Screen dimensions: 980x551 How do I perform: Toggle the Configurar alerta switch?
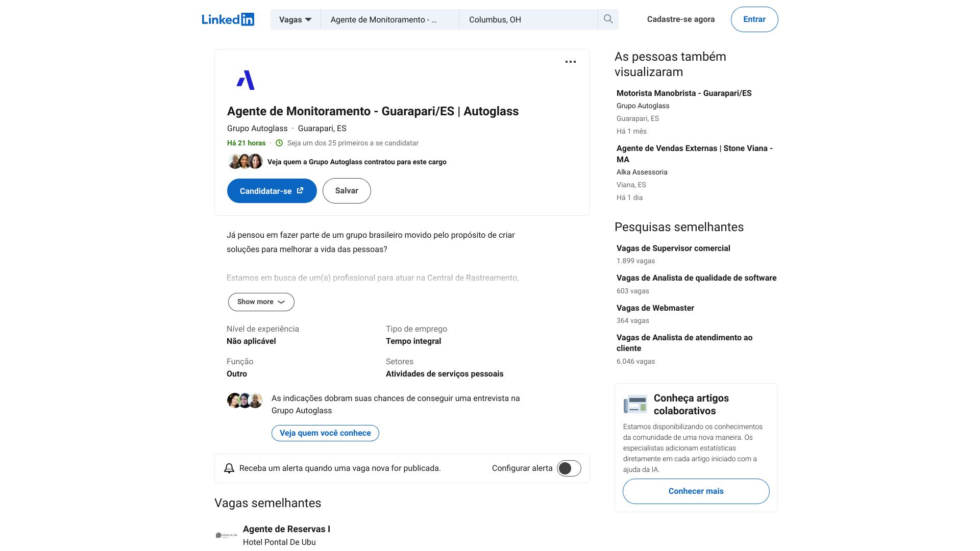coord(569,468)
